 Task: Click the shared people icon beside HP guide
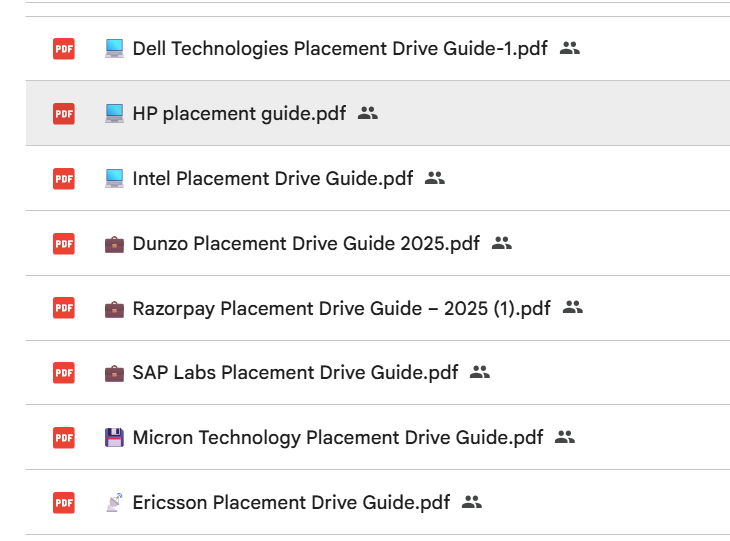coord(368,113)
